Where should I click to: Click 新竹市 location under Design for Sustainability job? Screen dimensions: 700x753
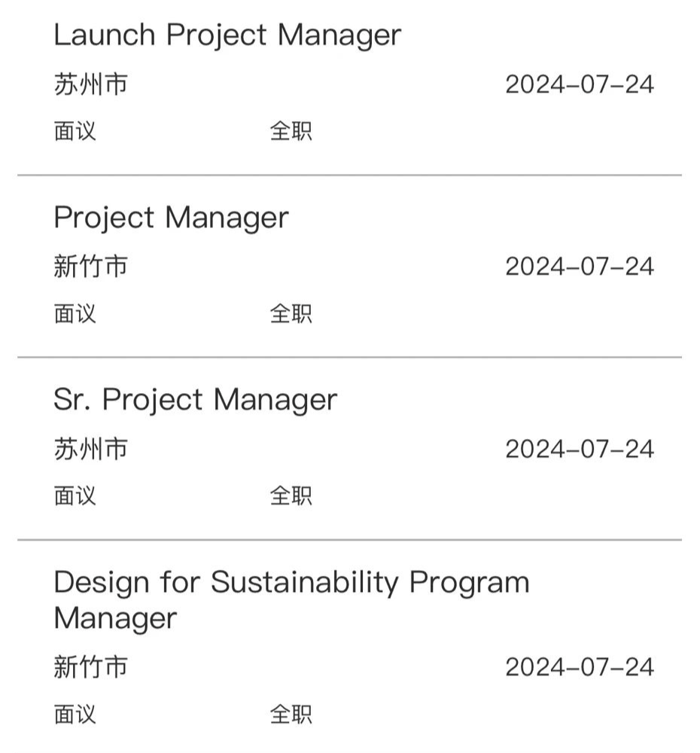tap(91, 667)
